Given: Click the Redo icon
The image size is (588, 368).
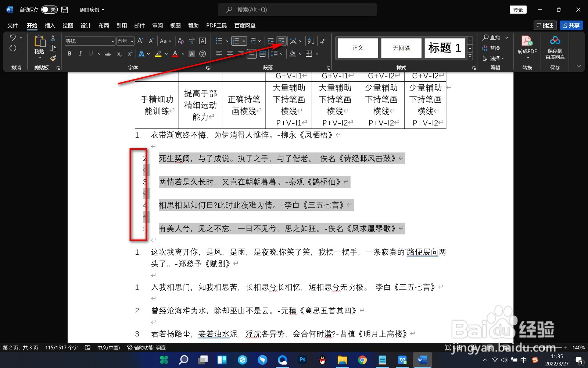Looking at the screenshot, I should click(13, 48).
